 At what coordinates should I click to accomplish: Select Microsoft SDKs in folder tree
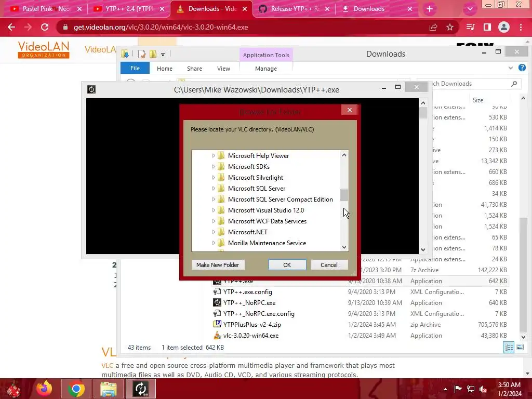(x=249, y=167)
